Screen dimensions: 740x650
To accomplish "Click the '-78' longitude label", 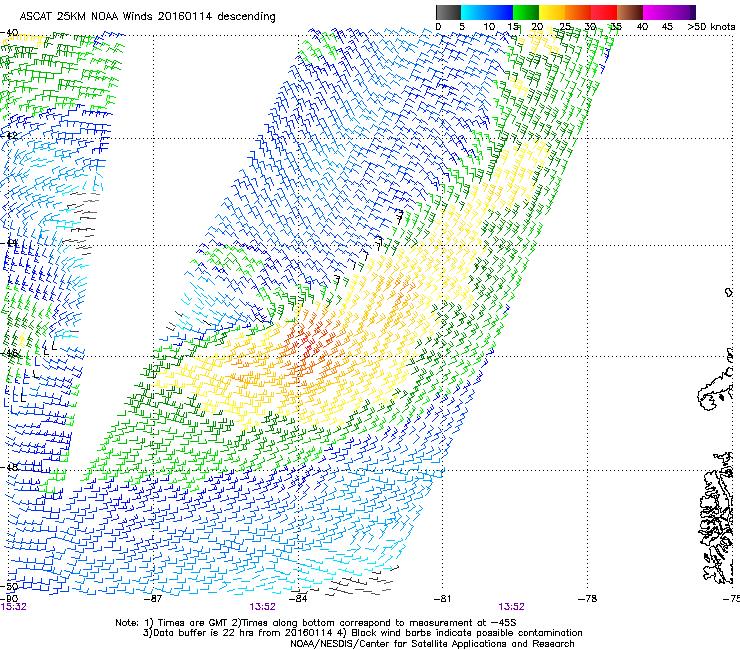I will (x=587, y=599).
